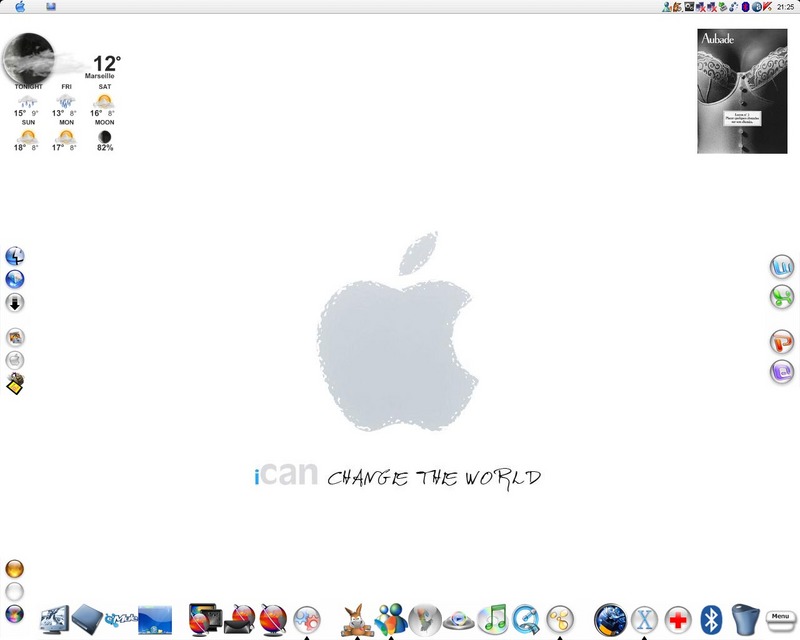Click the TONIGHT forecast rain icon
Image resolution: width=800 pixels, height=640 pixels.
(x=28, y=101)
